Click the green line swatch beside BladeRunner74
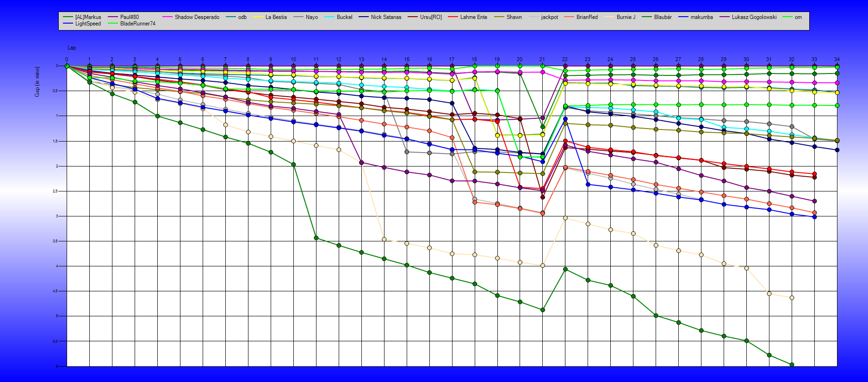The height and width of the screenshot is (382, 868). point(113,24)
